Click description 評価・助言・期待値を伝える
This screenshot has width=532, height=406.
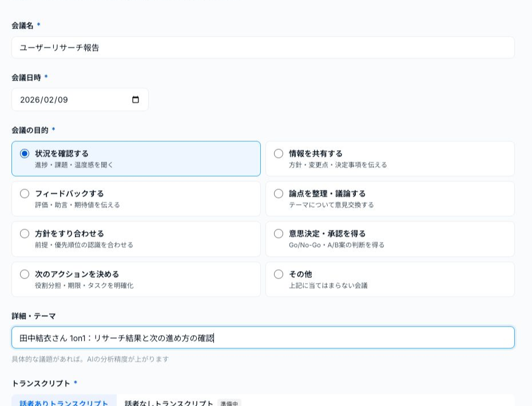pos(77,205)
